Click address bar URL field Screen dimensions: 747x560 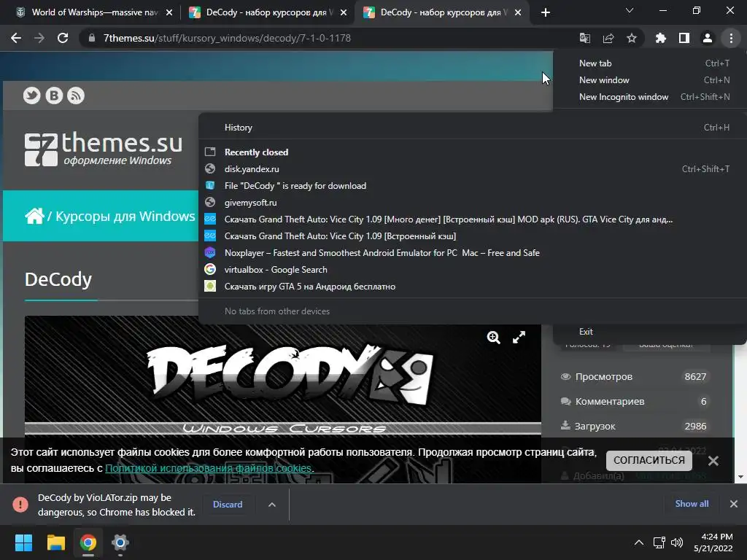[329, 38]
